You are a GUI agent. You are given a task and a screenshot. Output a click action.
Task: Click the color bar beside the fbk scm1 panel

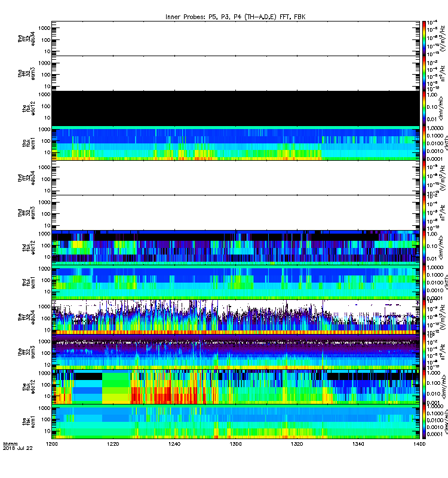[x=424, y=422]
